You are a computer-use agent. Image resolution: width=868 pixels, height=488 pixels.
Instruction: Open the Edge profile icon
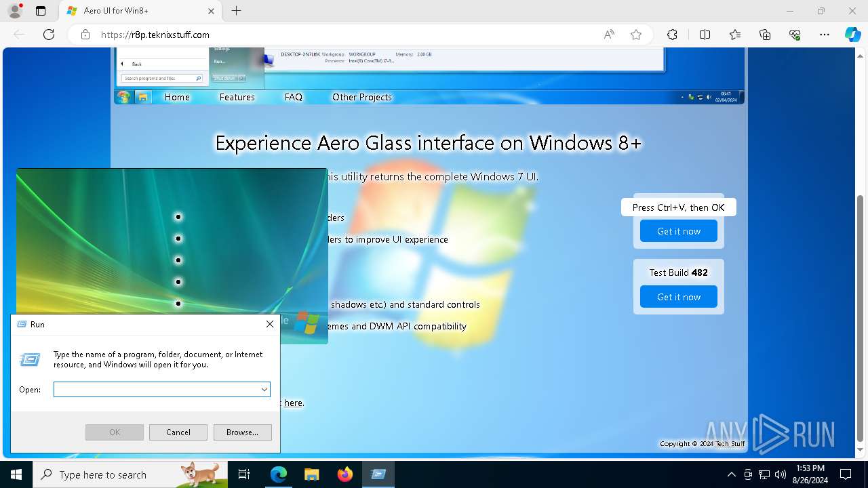click(14, 11)
